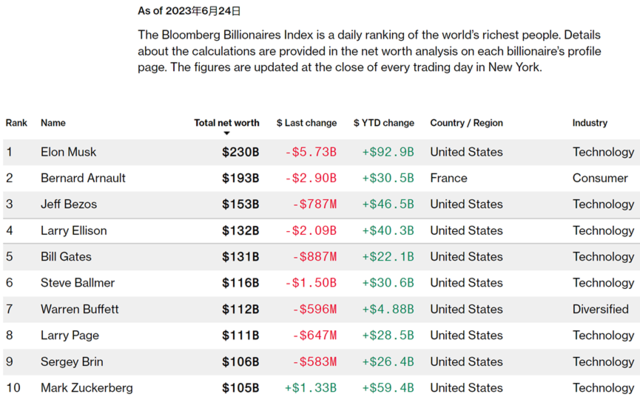Viewport: 640px width, 397px height.
Task: Select Larry Page row name
Action: tap(70, 335)
